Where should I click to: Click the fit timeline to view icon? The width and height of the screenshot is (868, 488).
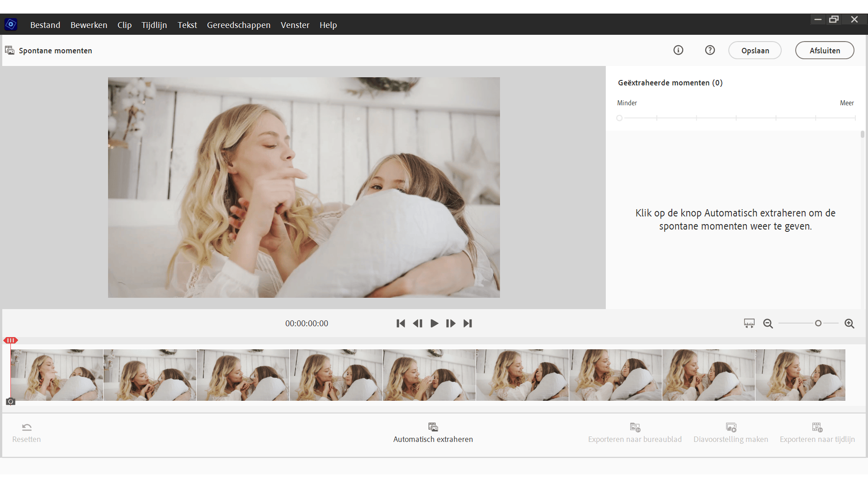pos(749,324)
